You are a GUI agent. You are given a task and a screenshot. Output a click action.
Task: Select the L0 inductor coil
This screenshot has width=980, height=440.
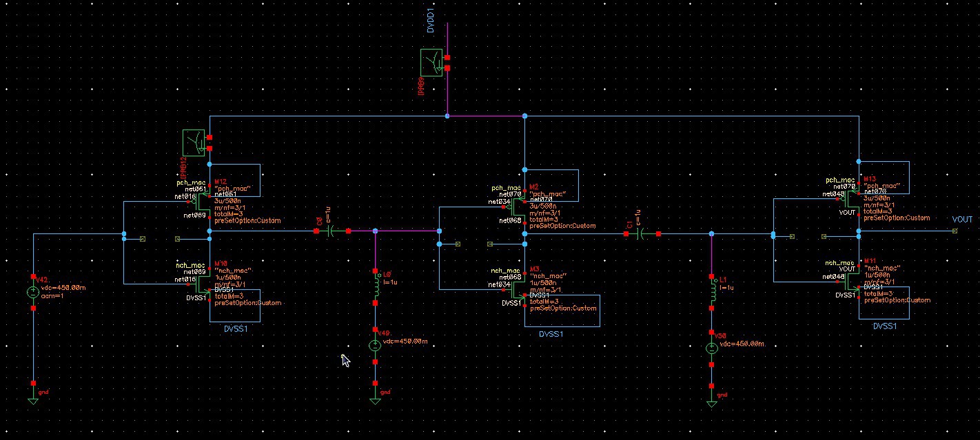pyautogui.click(x=375, y=286)
